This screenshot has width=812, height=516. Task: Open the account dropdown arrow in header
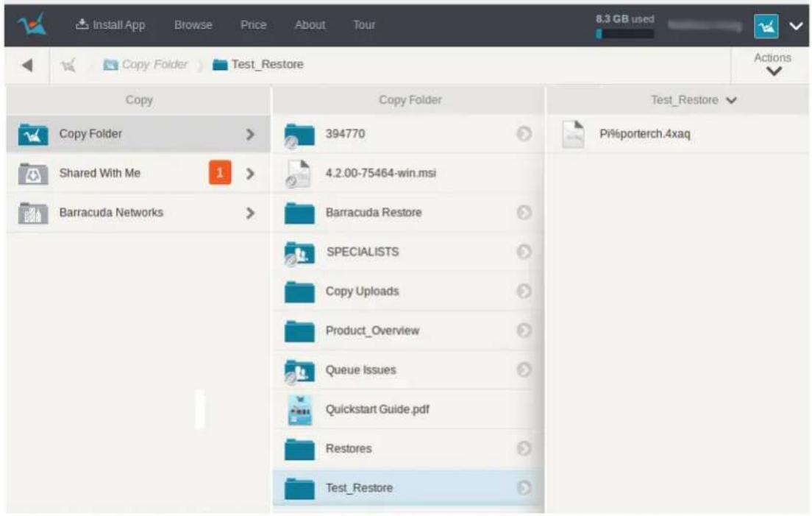point(795,26)
